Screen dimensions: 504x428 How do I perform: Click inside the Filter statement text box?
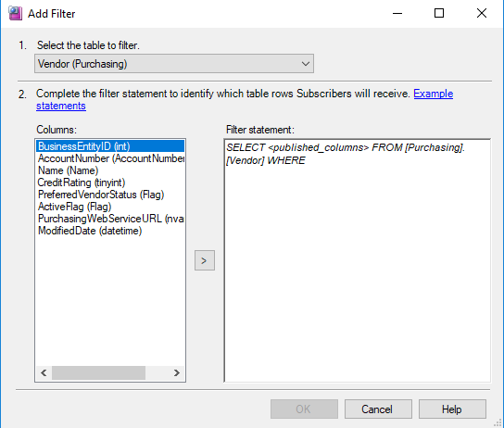coord(357,260)
